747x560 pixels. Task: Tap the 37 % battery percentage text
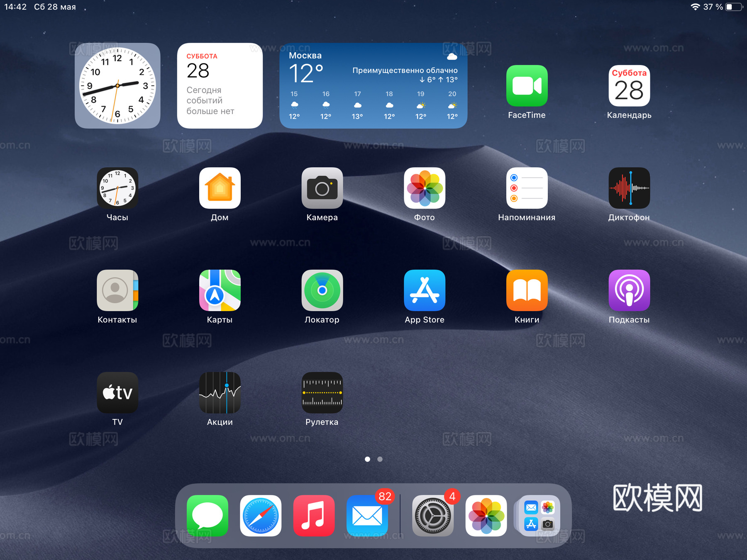pos(713,7)
